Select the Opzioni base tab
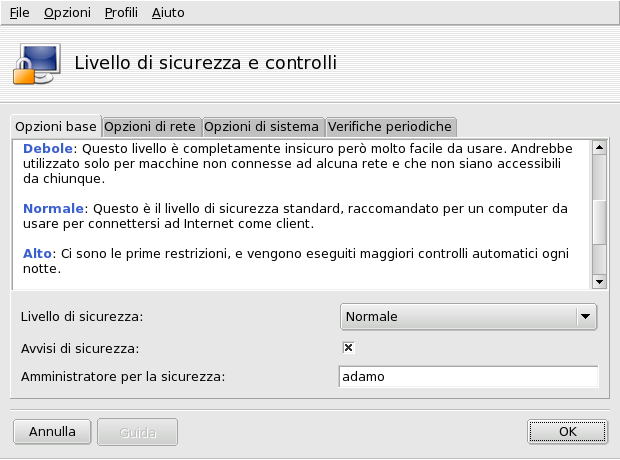This screenshot has height=460, width=620. point(56,126)
